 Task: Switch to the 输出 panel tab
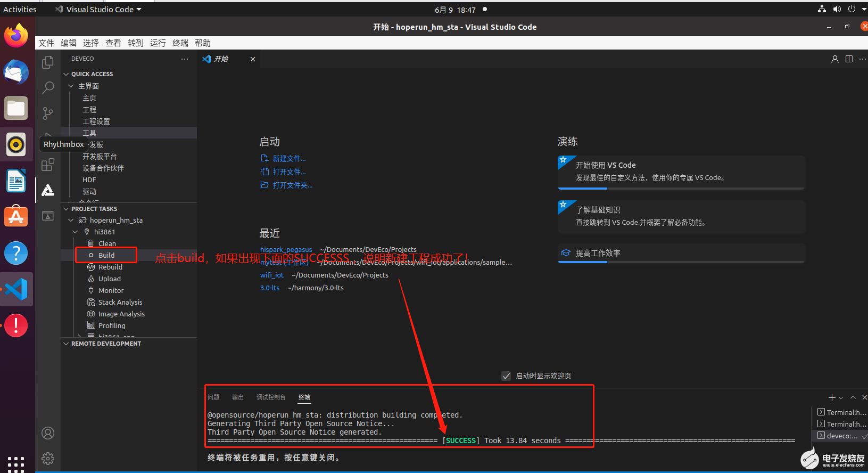(238, 397)
